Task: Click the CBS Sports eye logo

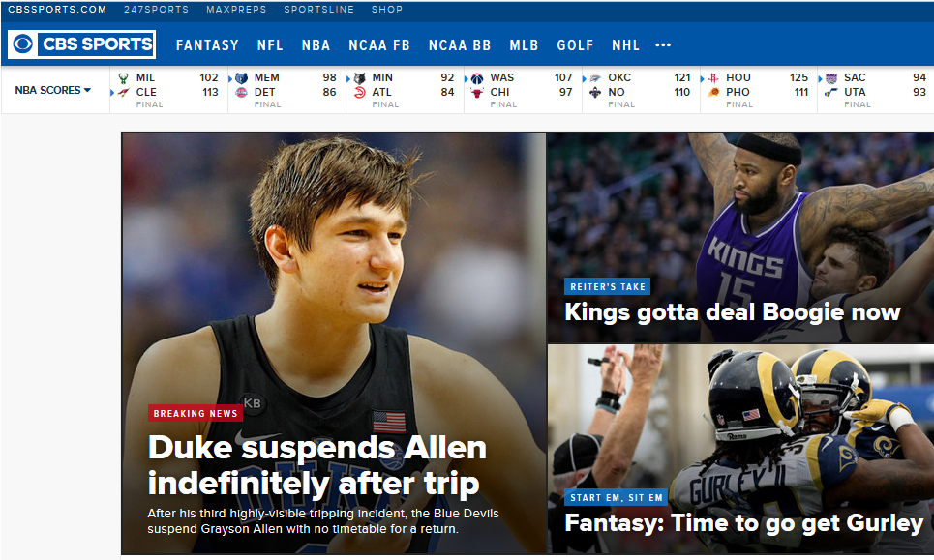Action: (23, 44)
